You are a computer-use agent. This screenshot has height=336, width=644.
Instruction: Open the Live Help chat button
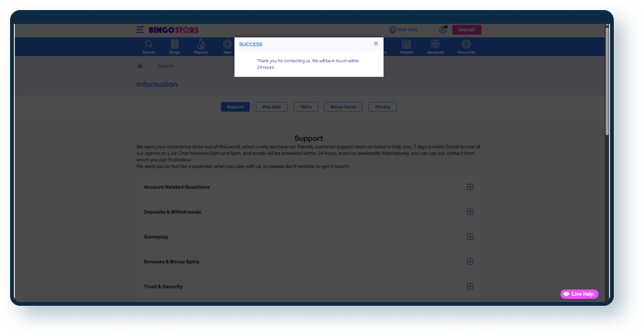[579, 294]
